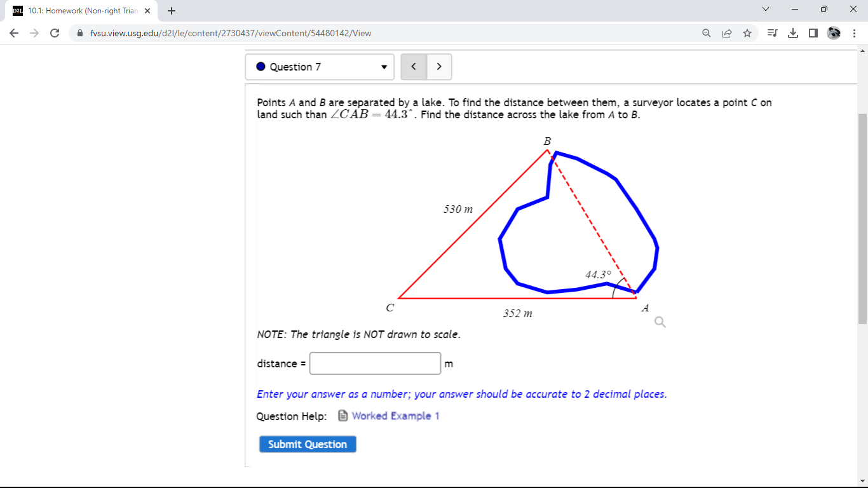868x488 pixels.
Task: Open Worked Example 1 help link
Action: click(395, 416)
